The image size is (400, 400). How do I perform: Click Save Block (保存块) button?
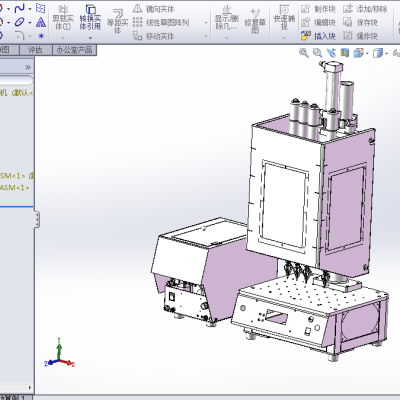pos(360,22)
